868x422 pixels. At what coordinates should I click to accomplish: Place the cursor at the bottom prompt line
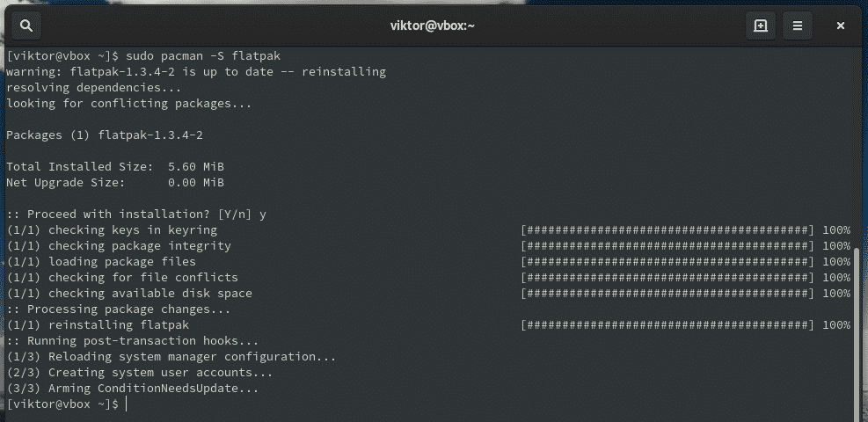coord(67,404)
